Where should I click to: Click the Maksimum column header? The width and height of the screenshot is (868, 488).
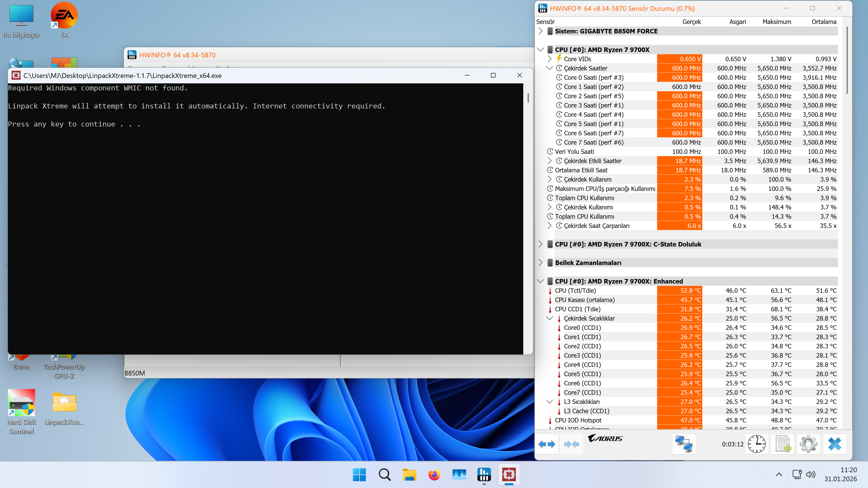click(x=770, y=22)
